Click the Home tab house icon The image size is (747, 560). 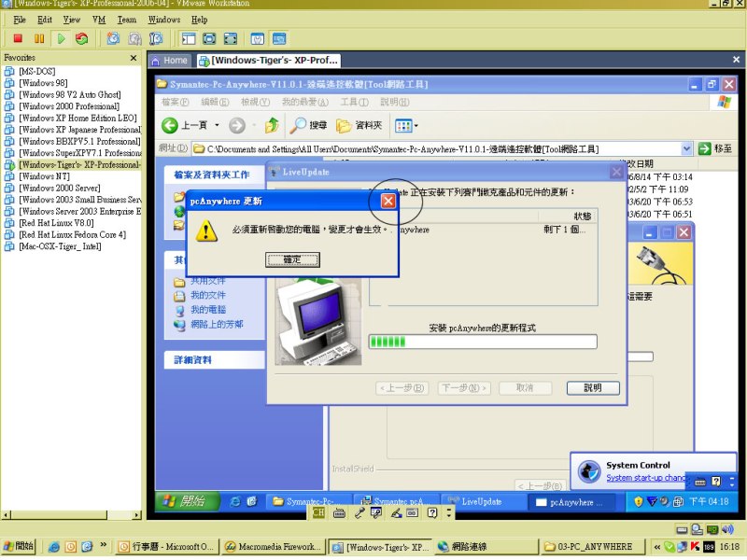155,61
